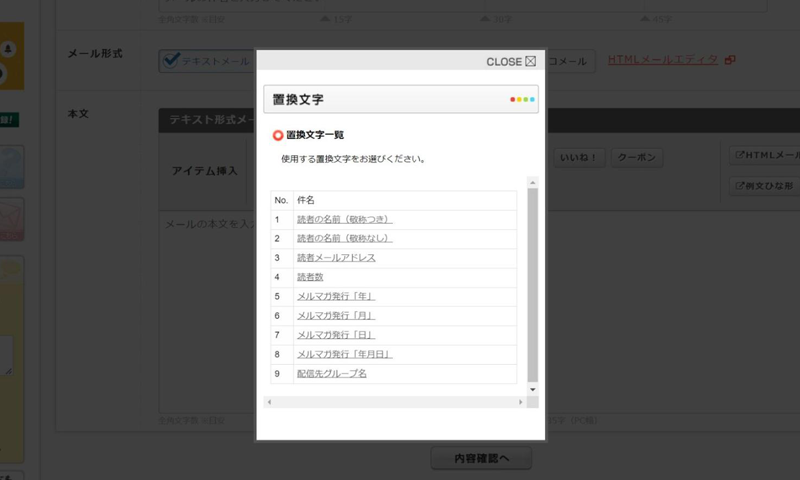Click the コメール option button

point(570,61)
